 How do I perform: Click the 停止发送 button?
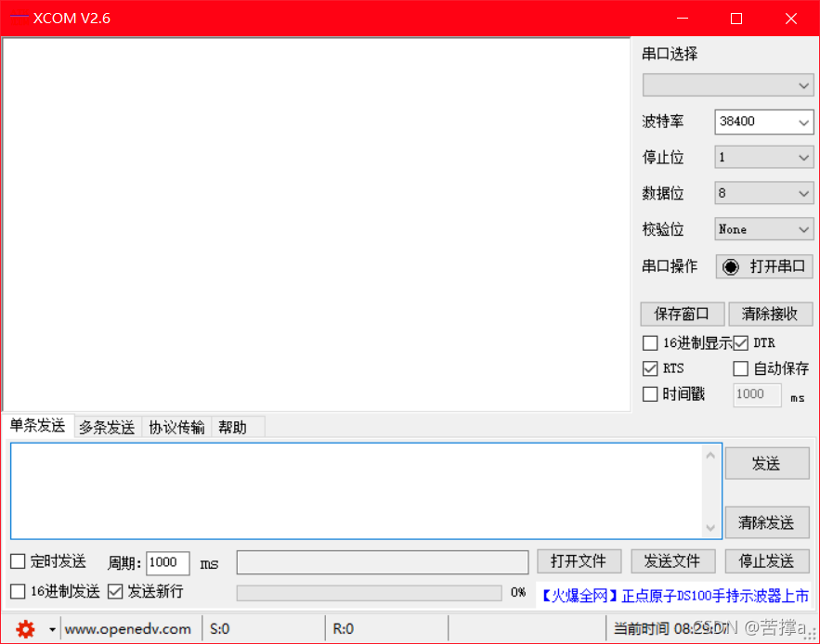pos(767,561)
